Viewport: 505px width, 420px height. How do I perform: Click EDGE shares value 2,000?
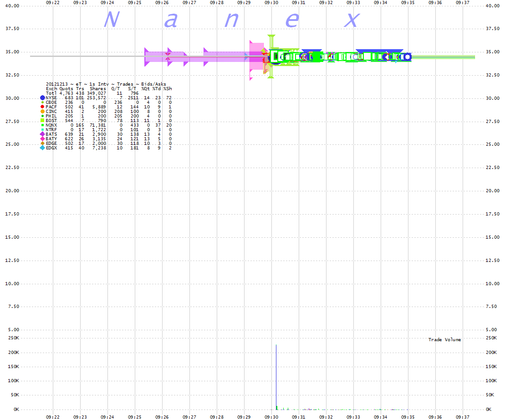(x=99, y=143)
